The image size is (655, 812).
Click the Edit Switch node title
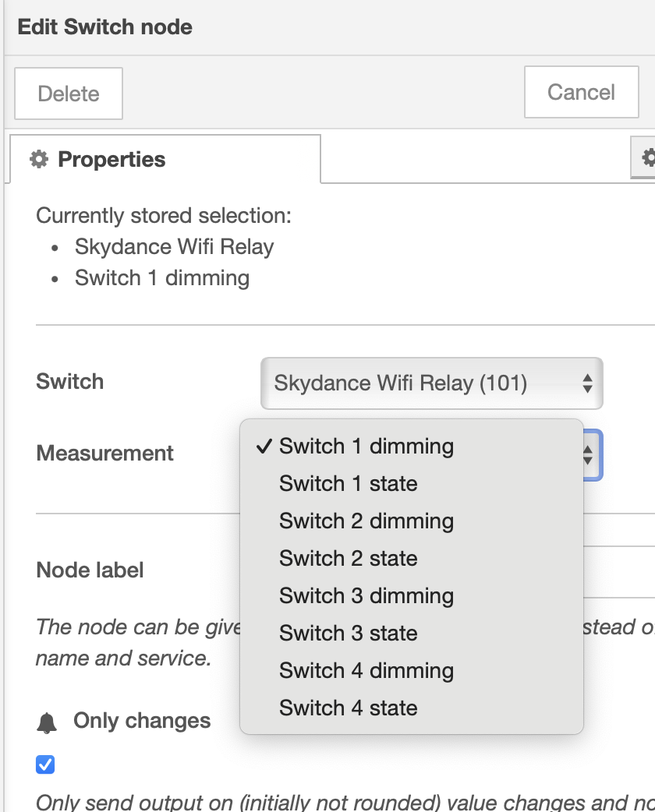[105, 27]
